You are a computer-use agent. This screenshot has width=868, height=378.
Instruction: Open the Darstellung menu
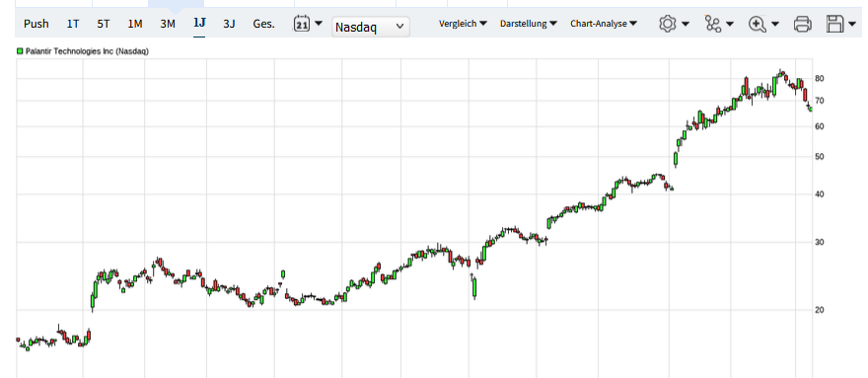[529, 24]
